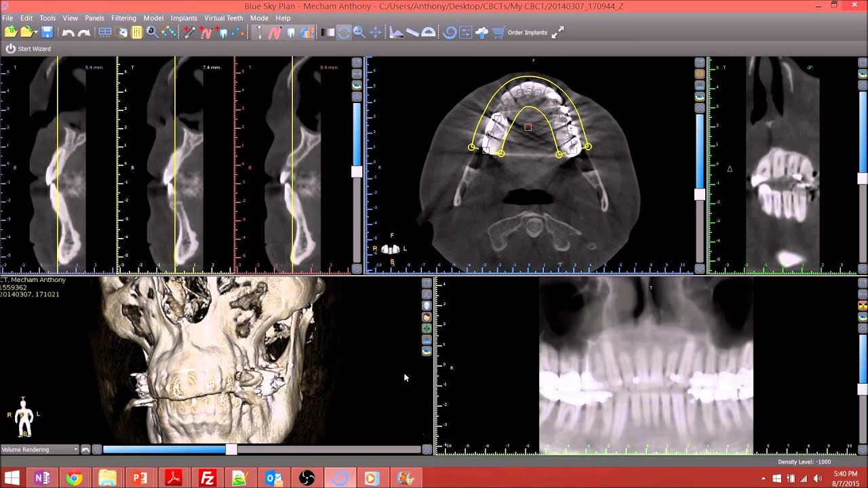This screenshot has width=868, height=488.
Task: Open Chrome from the Windows taskbar
Action: point(74,479)
